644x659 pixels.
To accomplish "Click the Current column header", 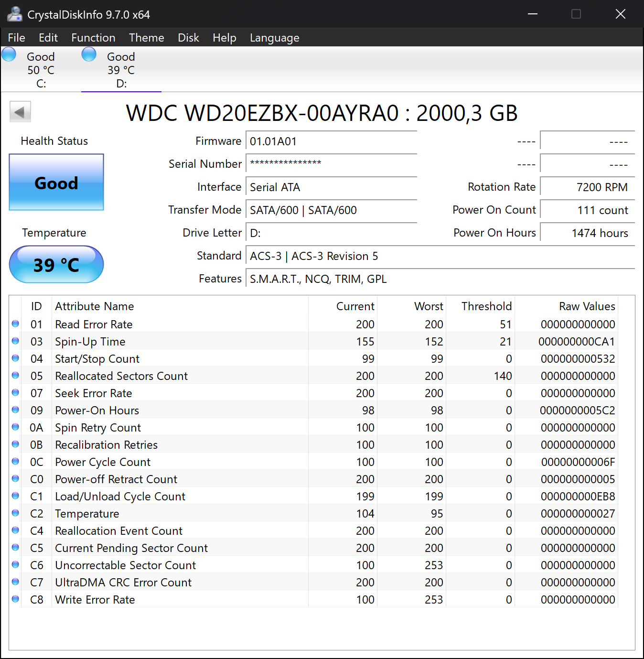I will pos(343,306).
